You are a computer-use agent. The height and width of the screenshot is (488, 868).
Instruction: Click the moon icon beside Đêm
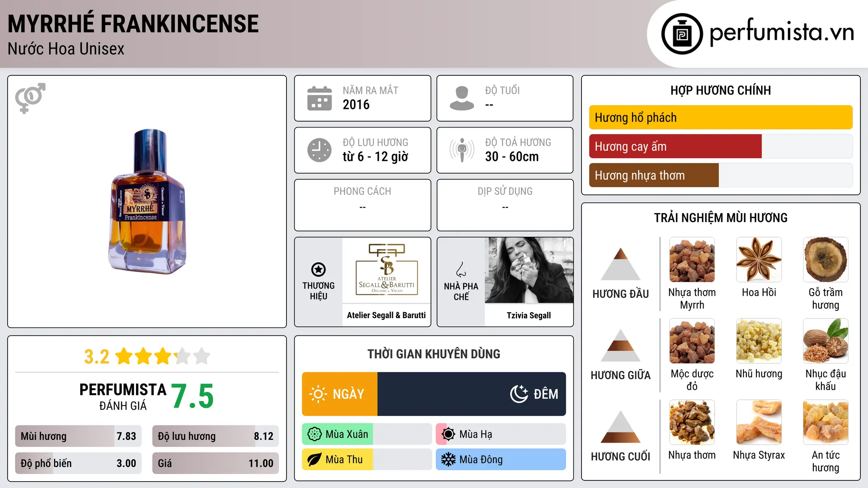click(519, 394)
